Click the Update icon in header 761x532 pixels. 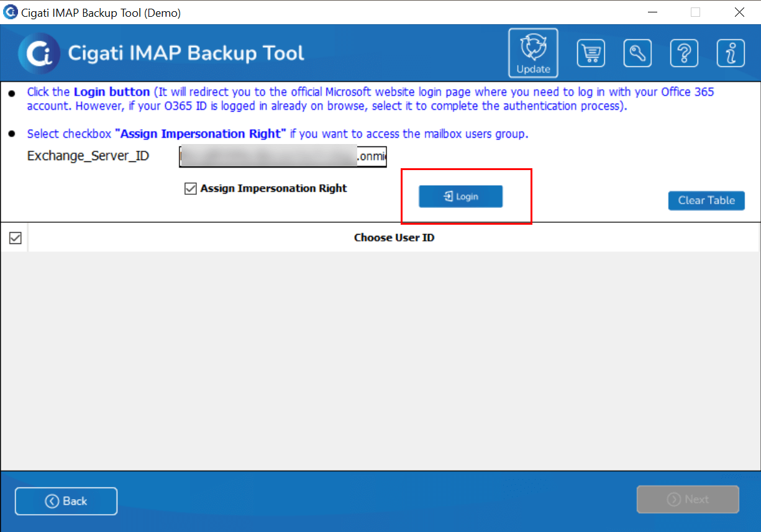click(533, 53)
